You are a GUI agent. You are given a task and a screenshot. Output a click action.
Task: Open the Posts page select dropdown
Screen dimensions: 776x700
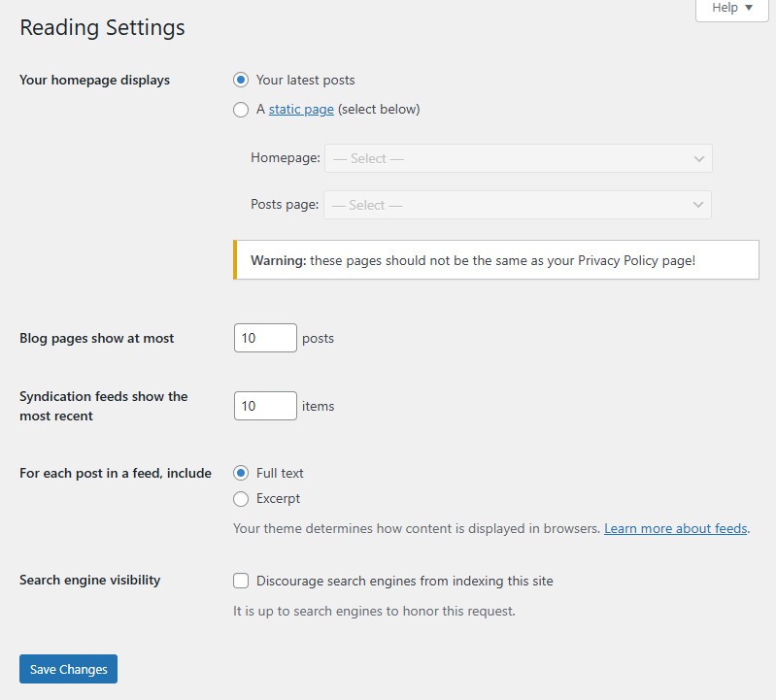point(518,205)
